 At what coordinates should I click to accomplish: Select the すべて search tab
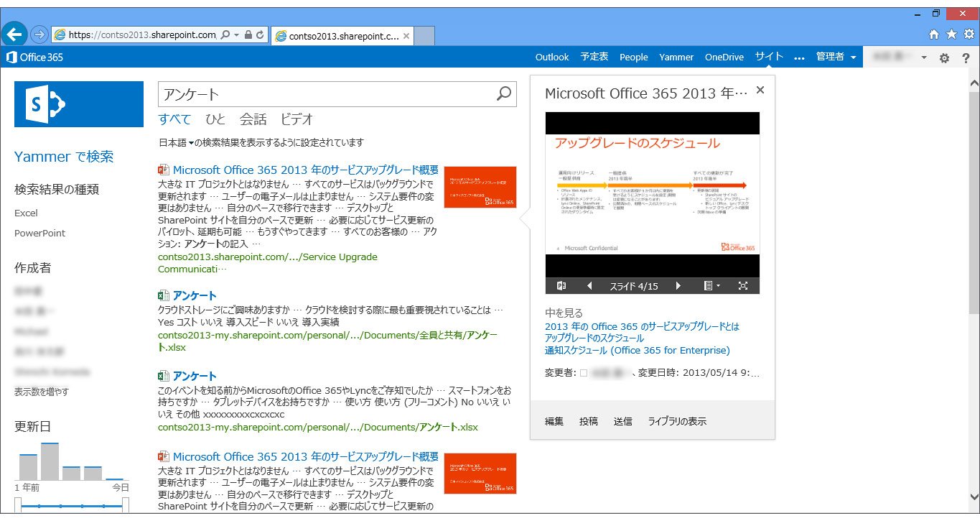[174, 119]
